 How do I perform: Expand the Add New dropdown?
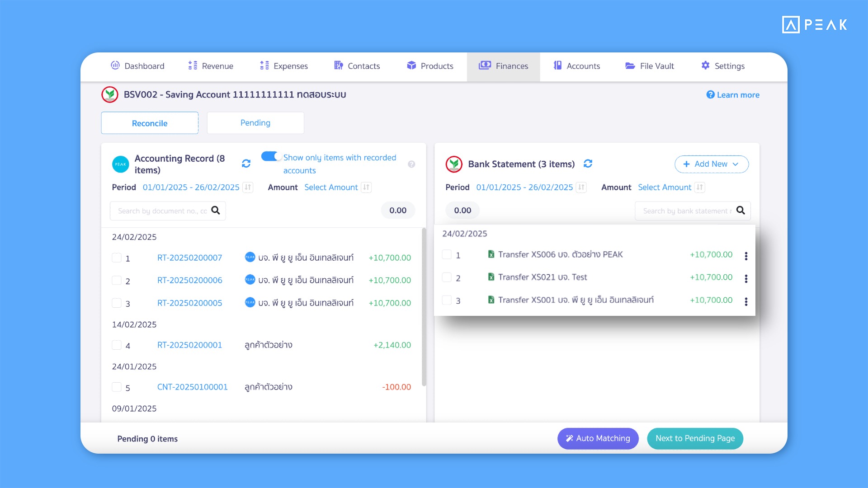tap(711, 164)
